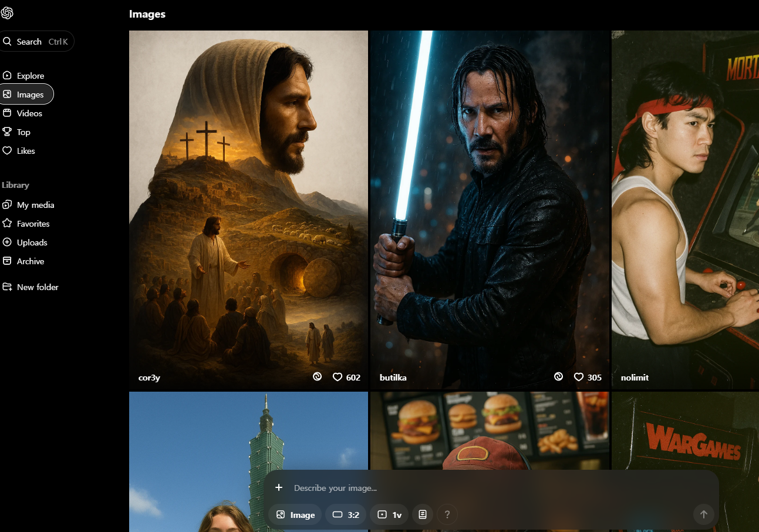Click the Videos clapboard icon
Viewport: 759px width, 532px height.
pos(7,113)
